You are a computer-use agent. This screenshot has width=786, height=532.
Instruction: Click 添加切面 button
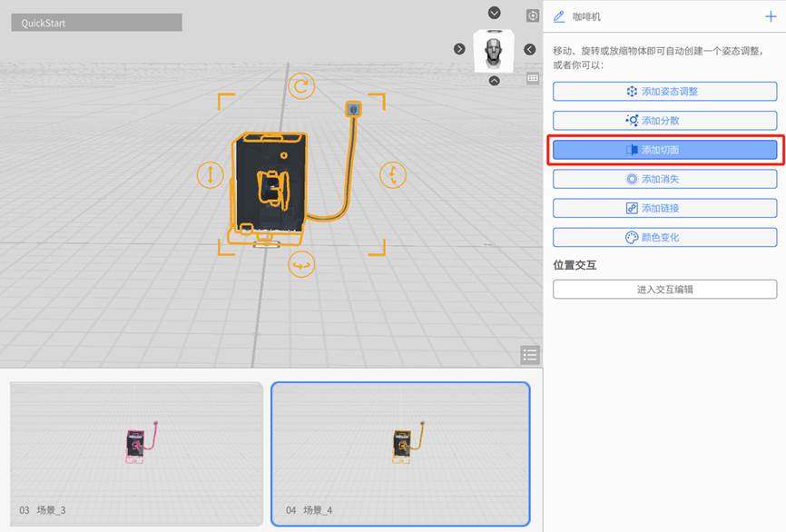(x=664, y=150)
